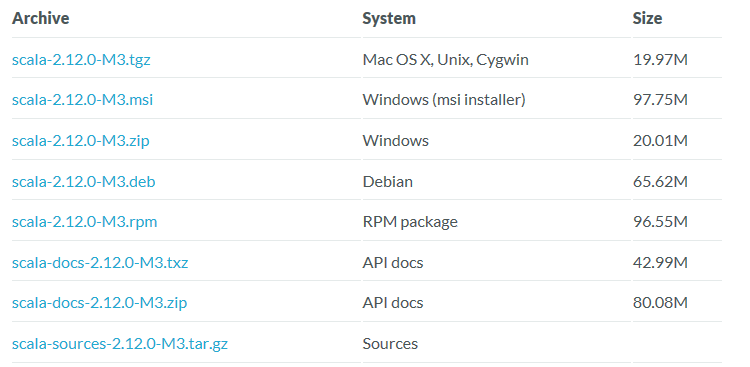Click the 19.97M size value
The image size is (750, 367).
coord(660,60)
